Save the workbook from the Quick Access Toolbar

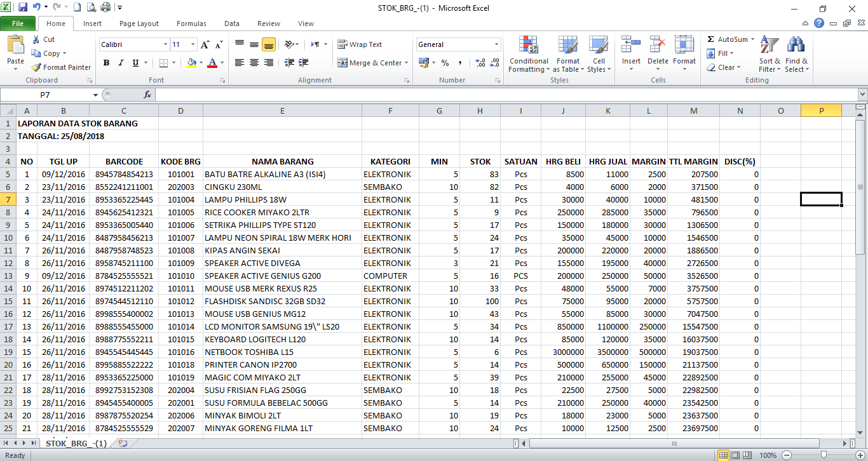click(23, 8)
